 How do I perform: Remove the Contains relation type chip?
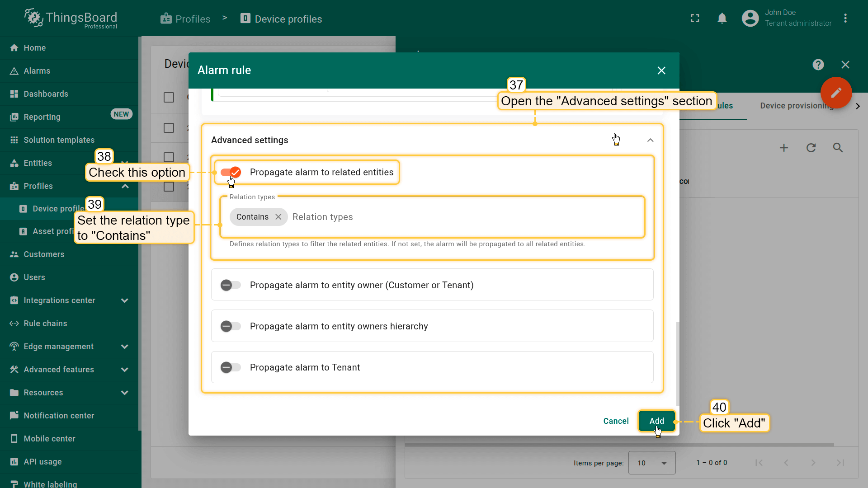click(278, 217)
